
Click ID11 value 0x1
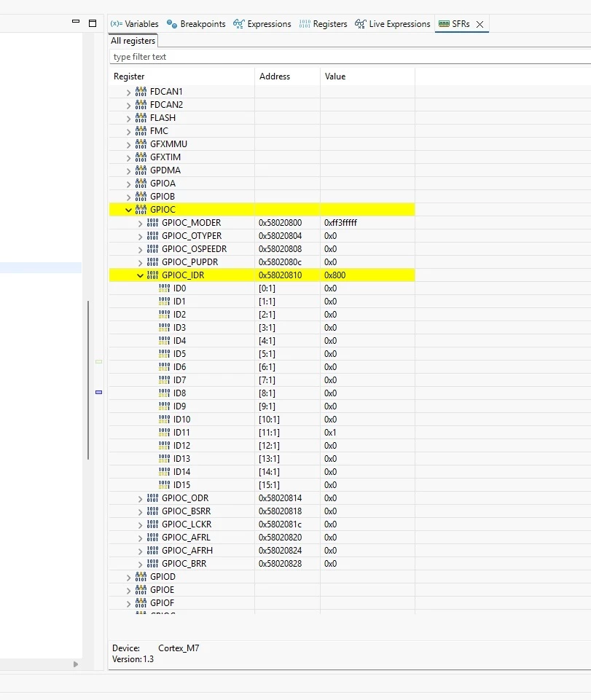[x=330, y=433]
